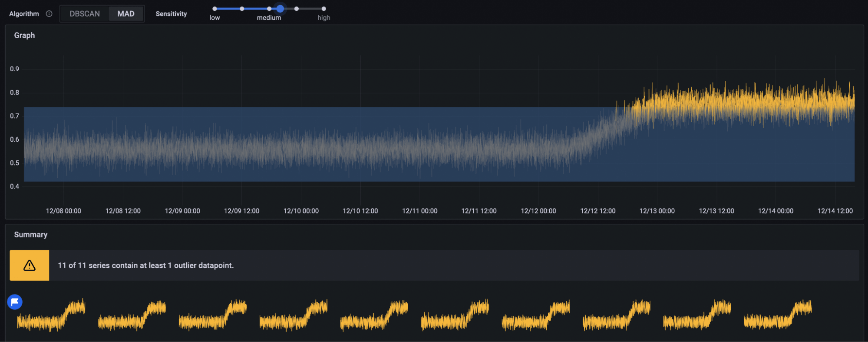
Task: Click the yellow warning triangle icon
Action: pos(30,266)
